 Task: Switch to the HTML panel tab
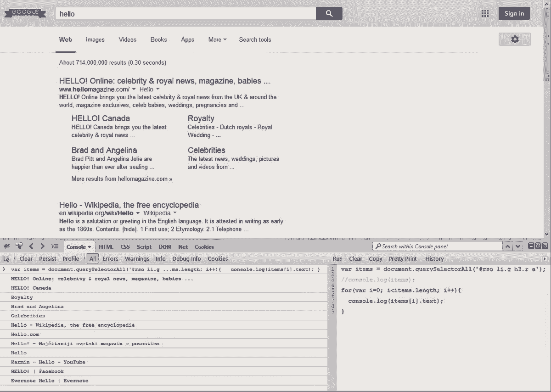(x=106, y=246)
